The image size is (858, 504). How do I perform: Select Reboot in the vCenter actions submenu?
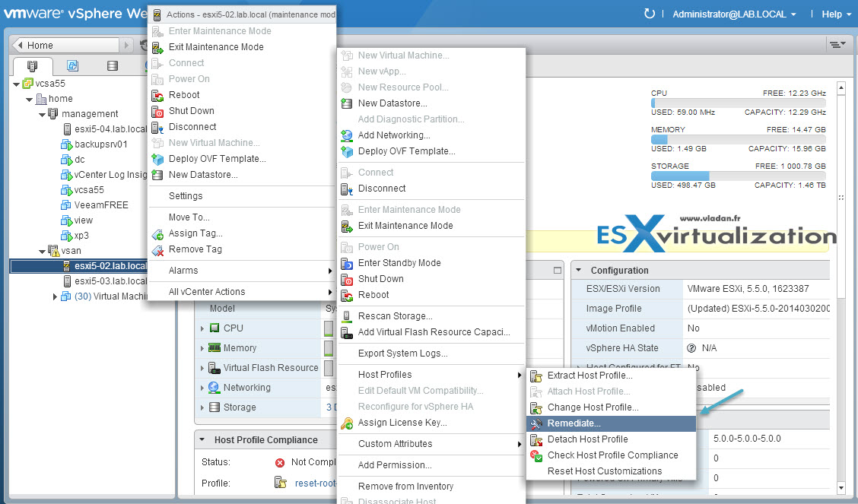pyautogui.click(x=373, y=295)
